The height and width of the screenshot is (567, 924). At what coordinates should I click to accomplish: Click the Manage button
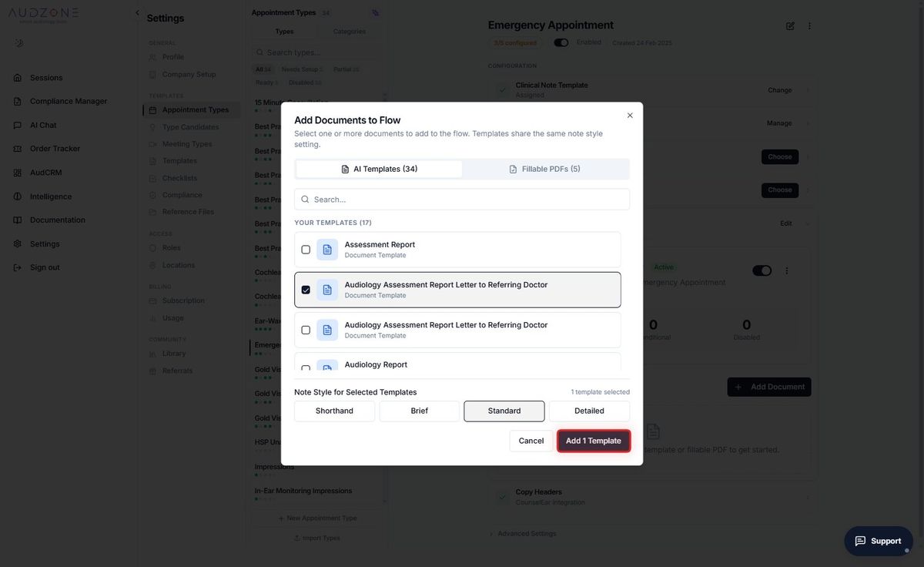(779, 123)
